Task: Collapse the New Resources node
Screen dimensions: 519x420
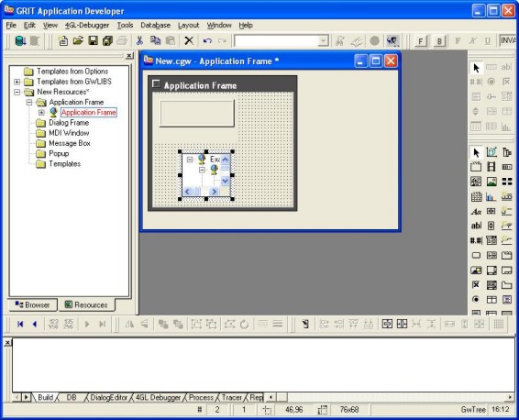Action: (x=17, y=92)
